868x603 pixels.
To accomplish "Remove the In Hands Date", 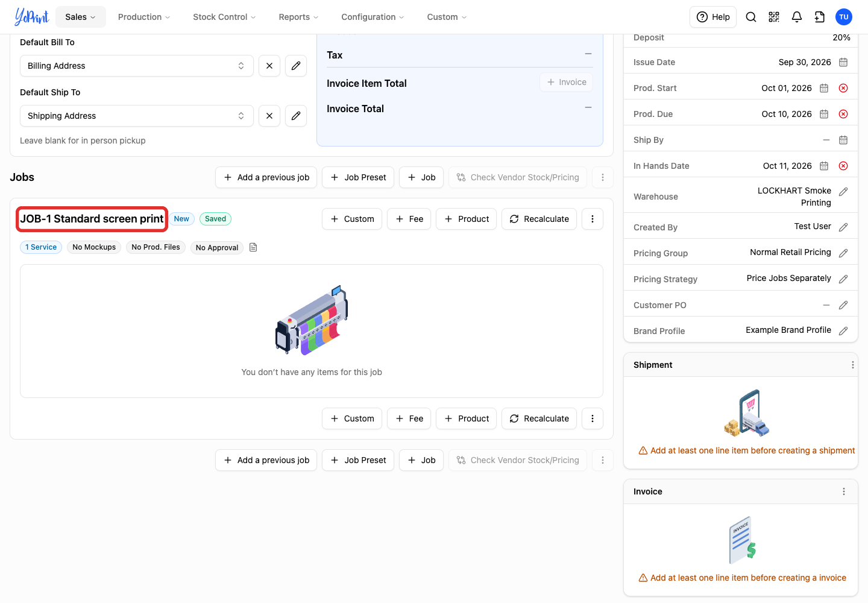I will [843, 166].
